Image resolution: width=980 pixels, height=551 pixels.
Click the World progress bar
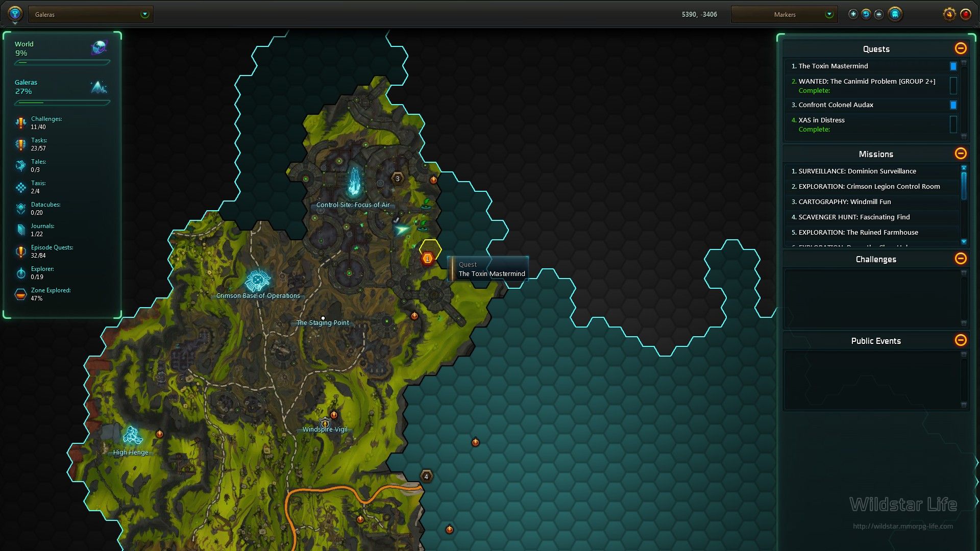62,63
